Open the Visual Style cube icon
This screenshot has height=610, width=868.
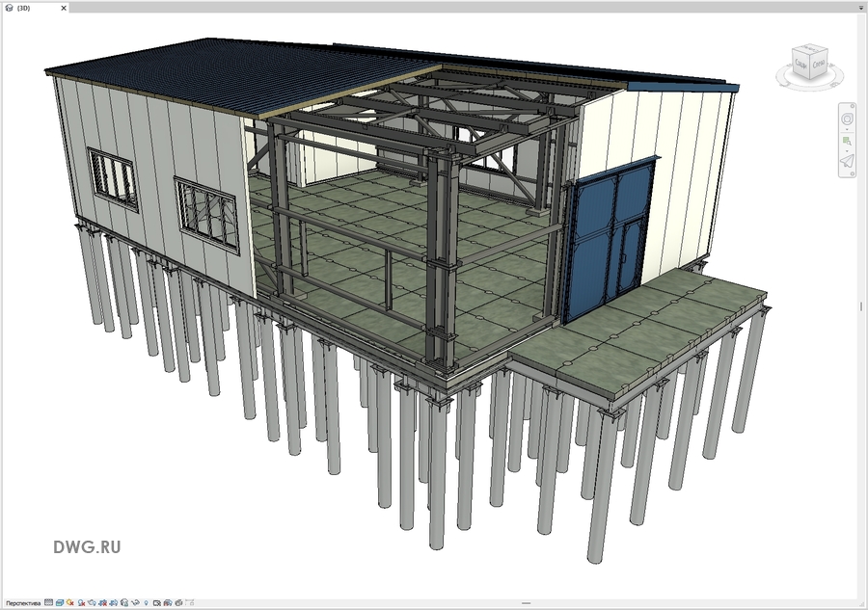60,603
